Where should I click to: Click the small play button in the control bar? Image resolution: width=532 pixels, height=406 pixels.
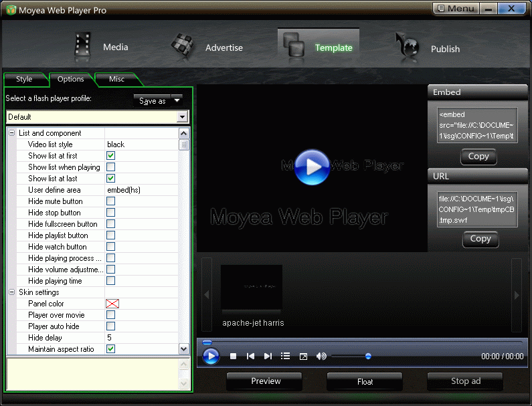(211, 356)
